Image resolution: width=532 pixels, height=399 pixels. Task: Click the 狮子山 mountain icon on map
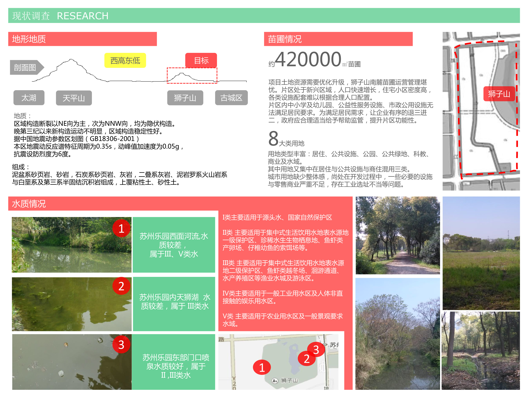tap(275, 381)
